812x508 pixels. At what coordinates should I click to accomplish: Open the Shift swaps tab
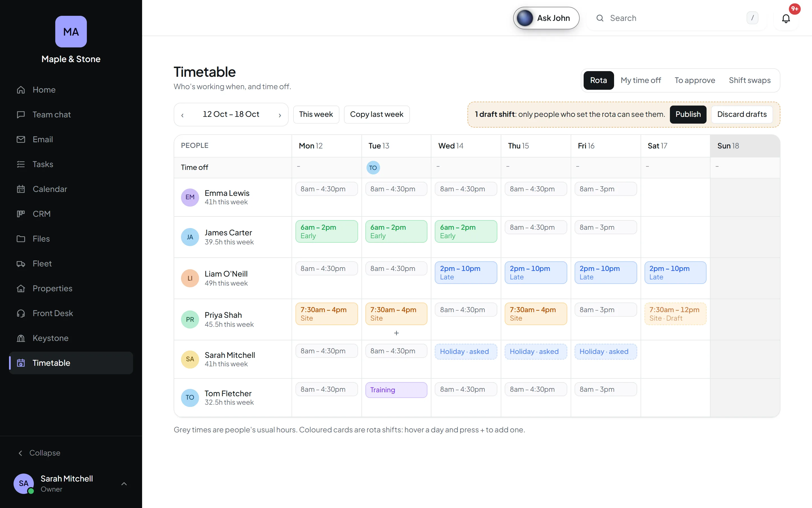pyautogui.click(x=750, y=80)
